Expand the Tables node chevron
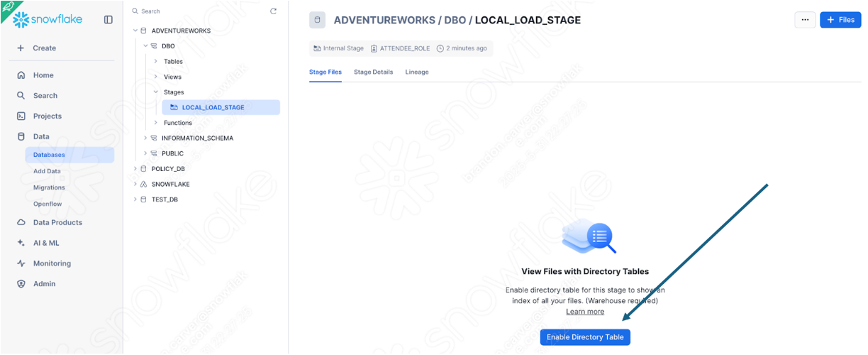Viewport: 868px width, 355px height. (x=156, y=62)
